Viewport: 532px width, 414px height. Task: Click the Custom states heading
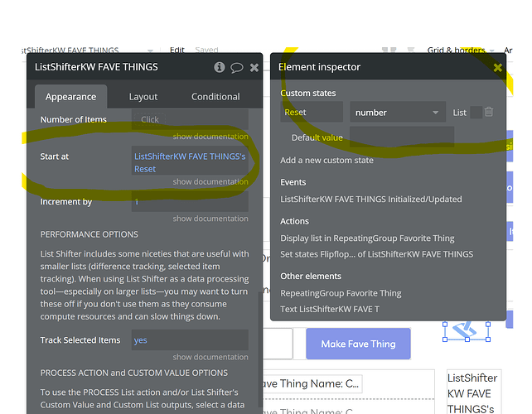click(308, 94)
